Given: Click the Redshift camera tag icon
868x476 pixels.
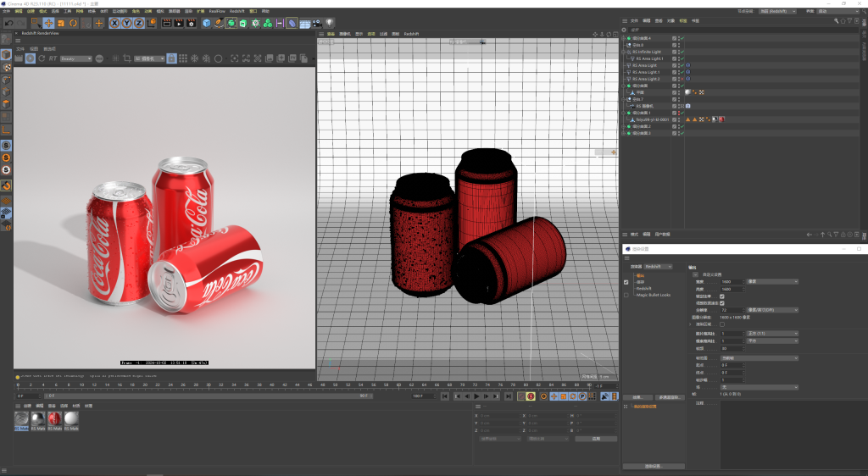Looking at the screenshot, I should [688, 106].
